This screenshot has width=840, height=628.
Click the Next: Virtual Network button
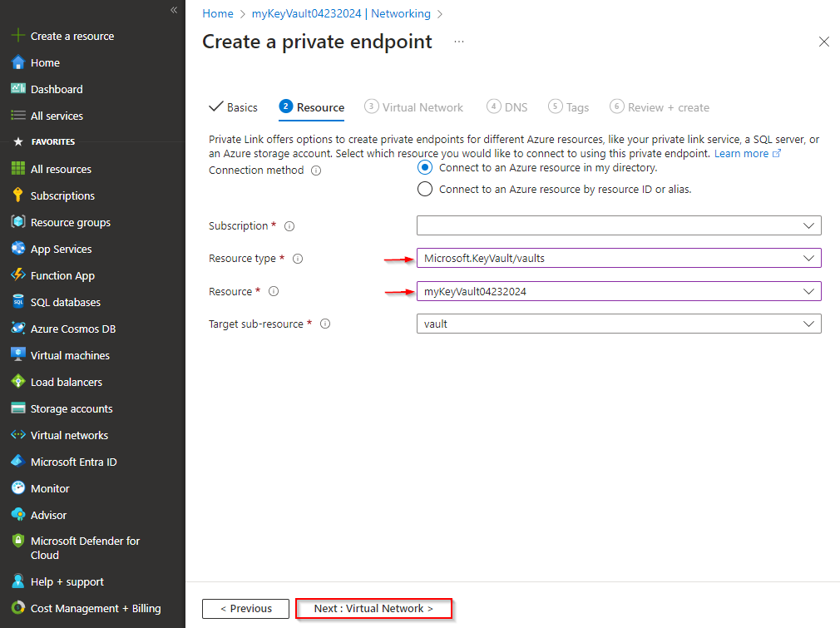click(x=373, y=608)
